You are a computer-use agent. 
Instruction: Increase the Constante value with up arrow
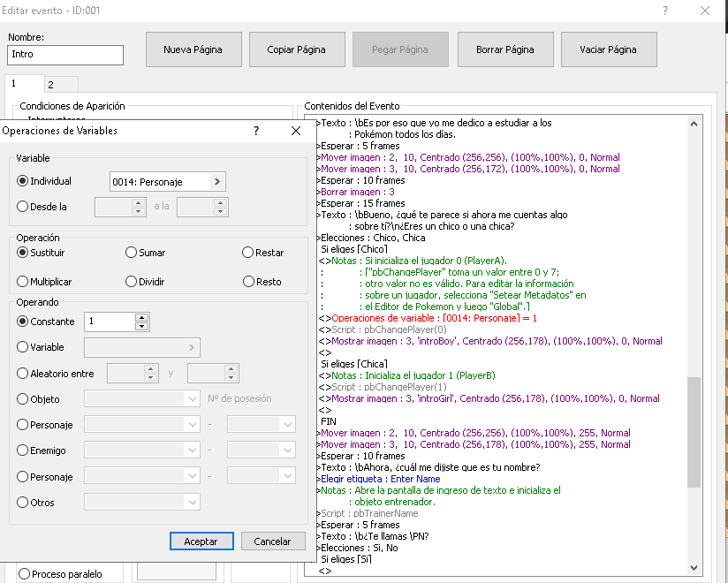tap(141, 317)
